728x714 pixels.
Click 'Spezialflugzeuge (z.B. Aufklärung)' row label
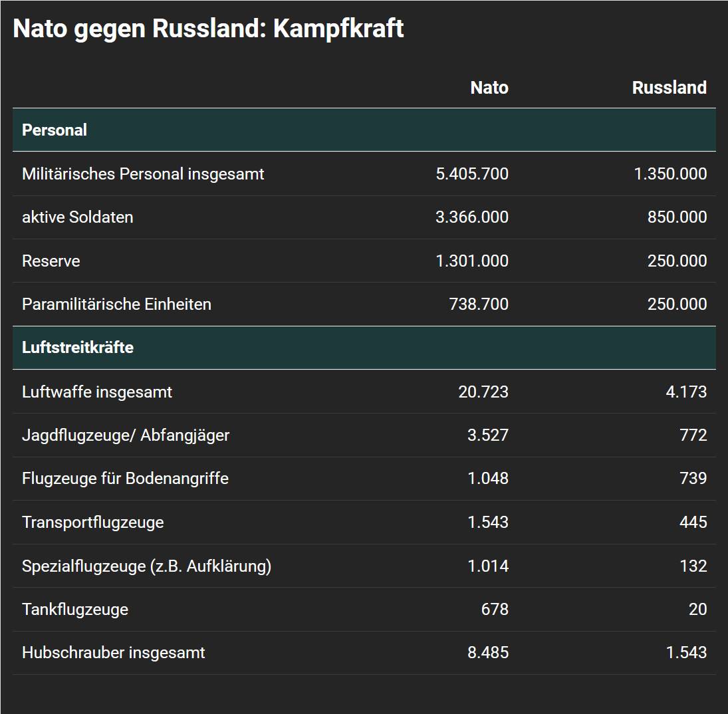pyautogui.click(x=147, y=566)
